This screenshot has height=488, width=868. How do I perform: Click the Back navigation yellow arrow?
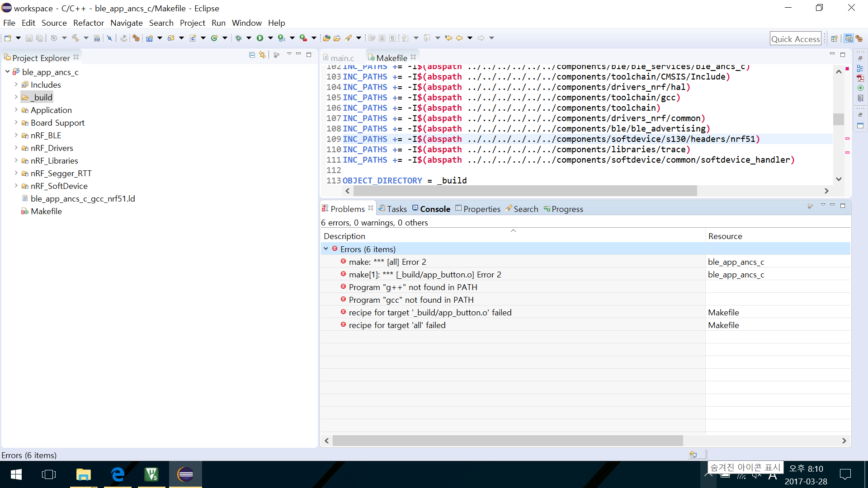point(459,38)
